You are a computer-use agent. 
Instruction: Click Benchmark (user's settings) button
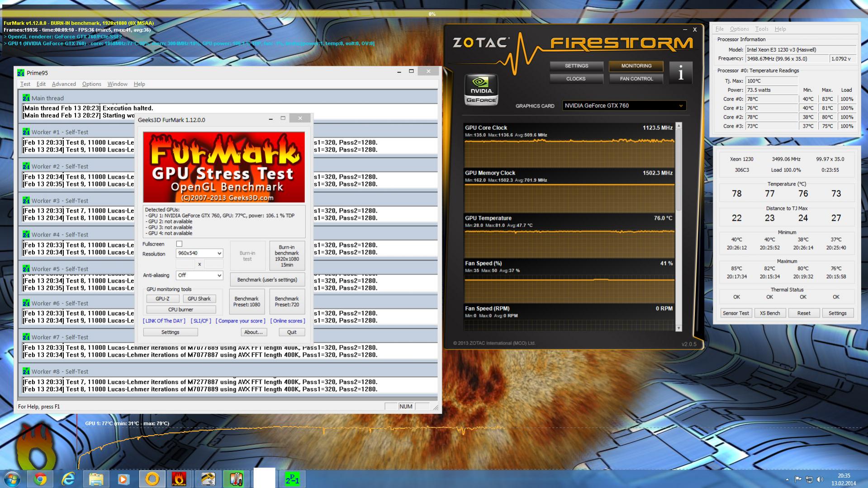pos(267,280)
